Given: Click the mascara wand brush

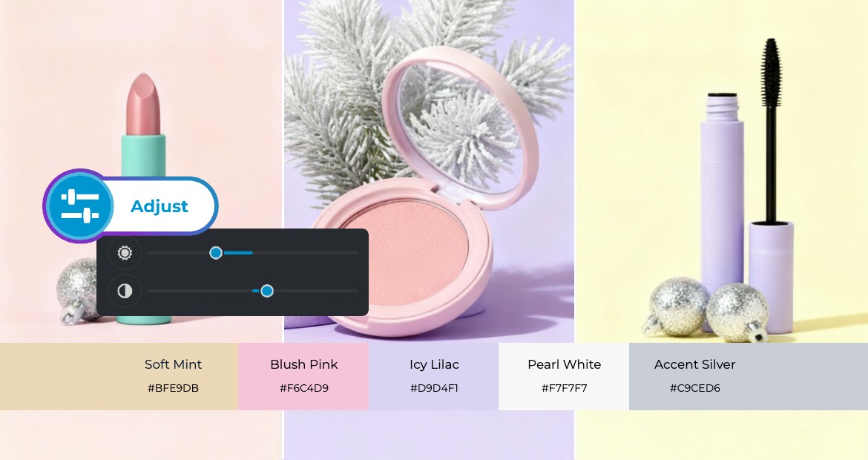Looking at the screenshot, I should tap(771, 73).
